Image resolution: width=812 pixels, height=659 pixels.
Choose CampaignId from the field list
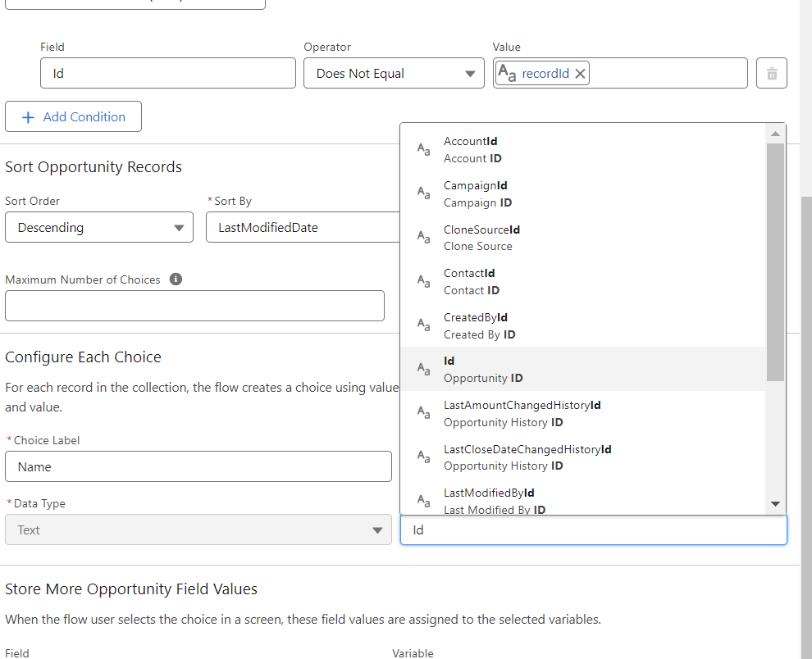(583, 193)
